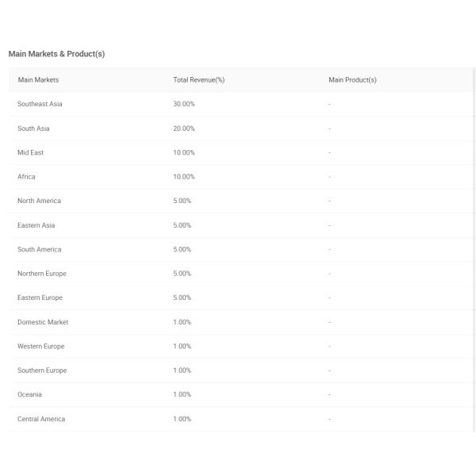Image resolution: width=476 pixels, height=476 pixels.
Task: Select the Main Markets column header
Action: pyautogui.click(x=38, y=80)
